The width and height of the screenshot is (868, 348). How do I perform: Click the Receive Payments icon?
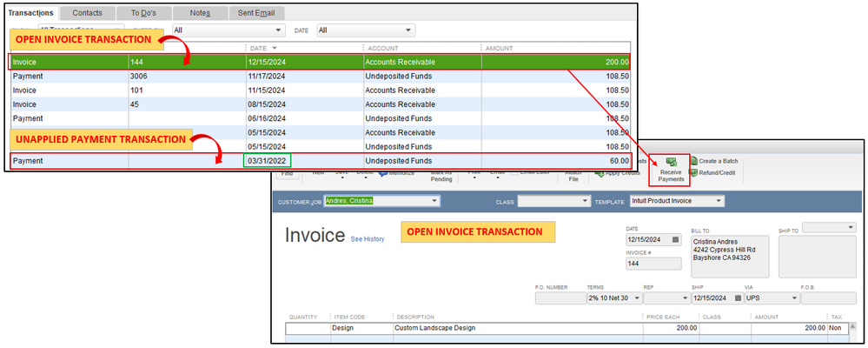tap(671, 163)
